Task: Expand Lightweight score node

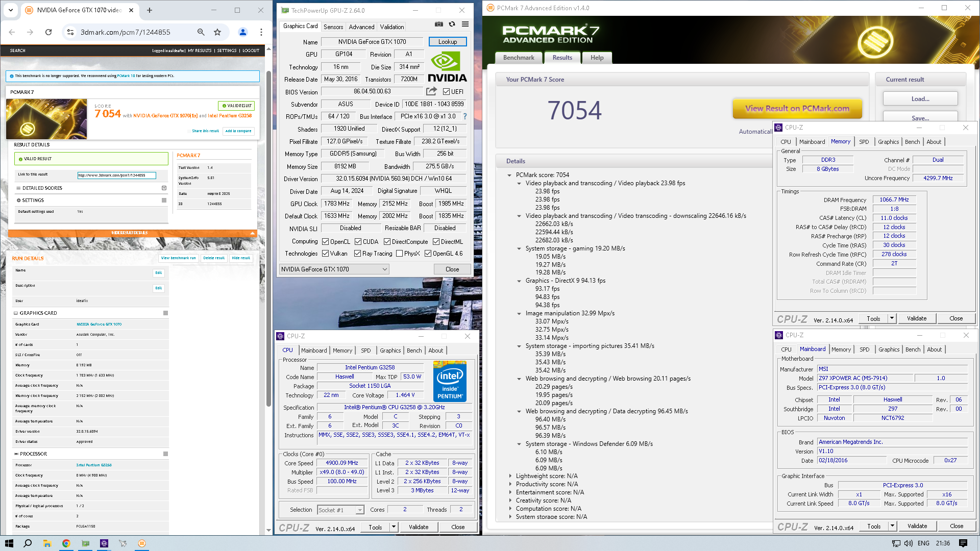Action: tap(510, 476)
